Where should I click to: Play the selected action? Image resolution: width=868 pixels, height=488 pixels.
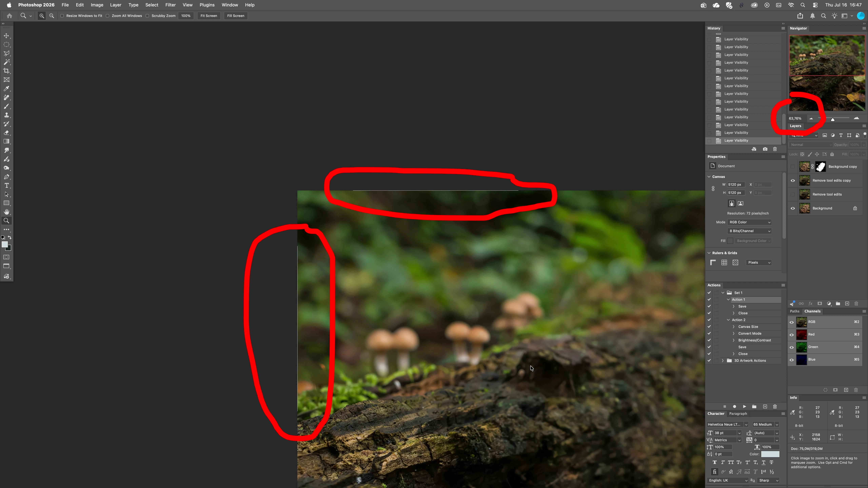point(745,406)
